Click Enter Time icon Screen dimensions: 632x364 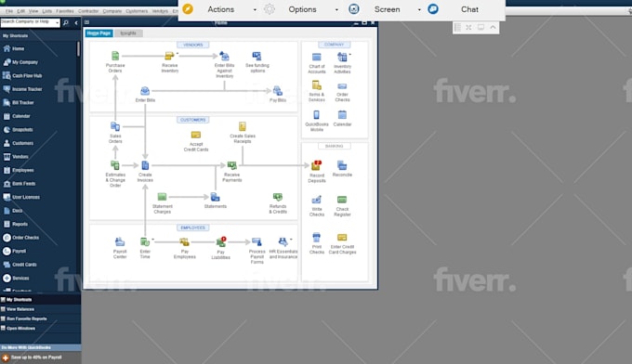pyautogui.click(x=145, y=242)
